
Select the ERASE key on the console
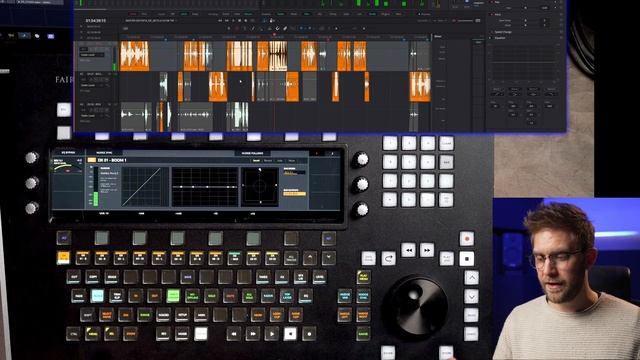tap(111, 277)
